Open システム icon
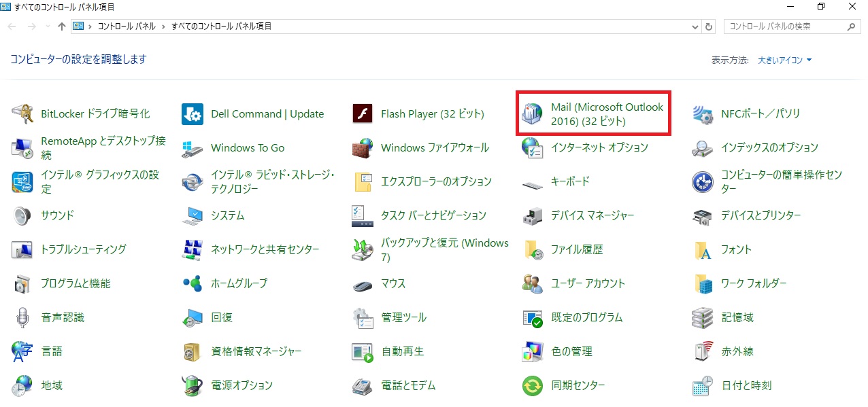 click(x=193, y=216)
